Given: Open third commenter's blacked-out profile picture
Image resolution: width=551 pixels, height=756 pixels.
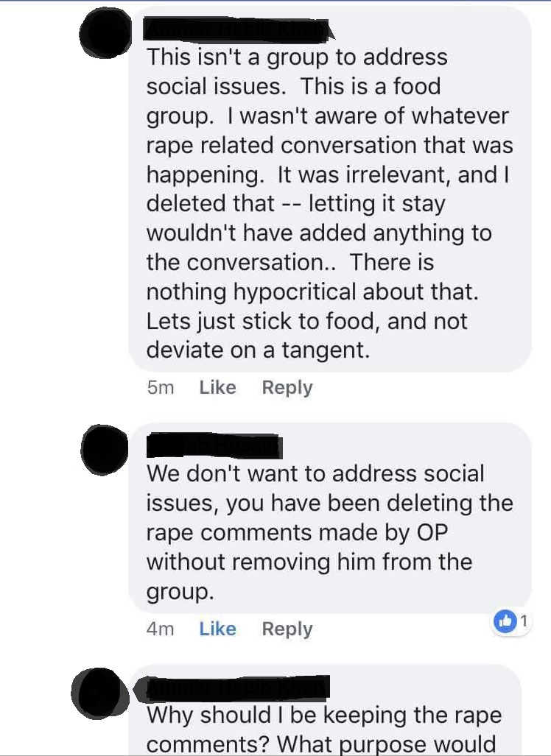Looking at the screenshot, I should (x=99, y=693).
